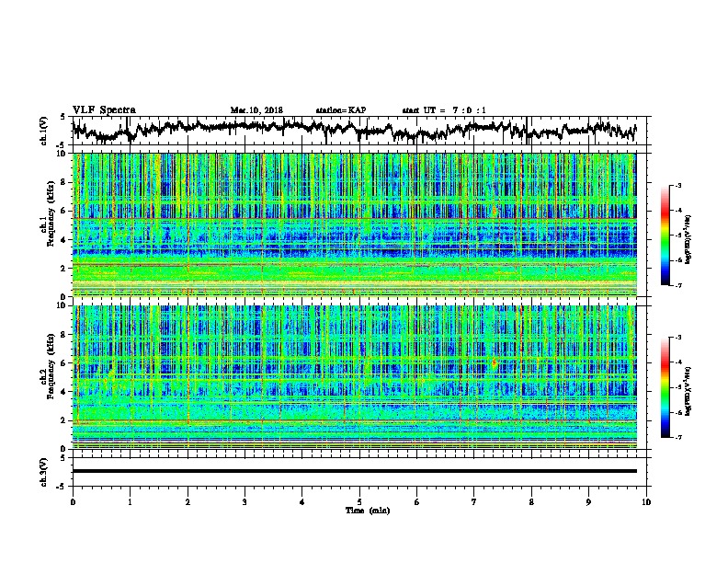This screenshot has height=563, width=728.
Task: Click the ch.2 spectrogram color scale bar
Action: 665,387
